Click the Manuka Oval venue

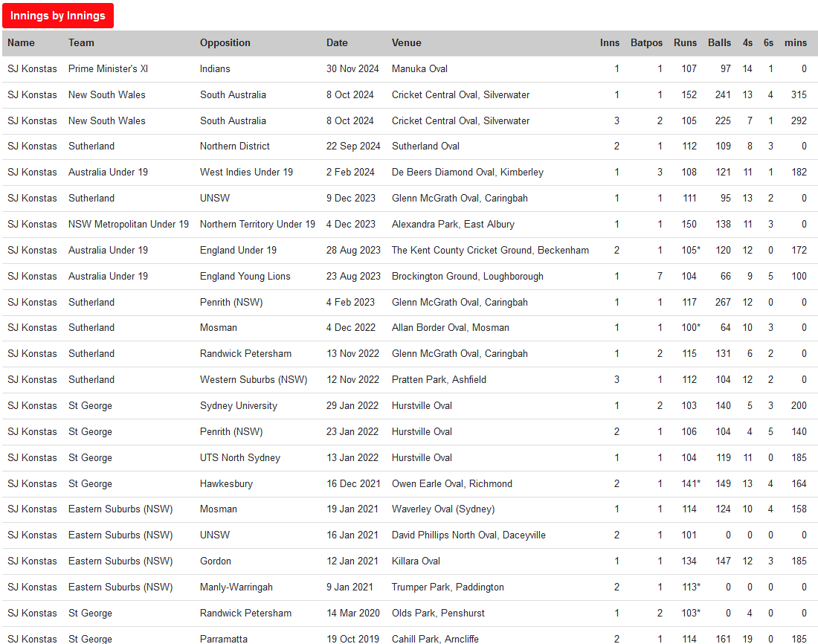419,69
